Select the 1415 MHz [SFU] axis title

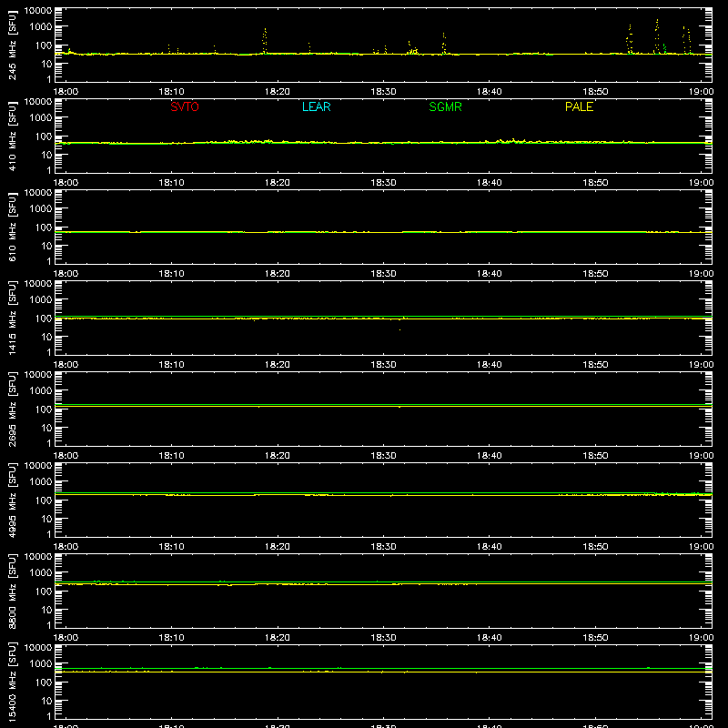pyautogui.click(x=12, y=318)
